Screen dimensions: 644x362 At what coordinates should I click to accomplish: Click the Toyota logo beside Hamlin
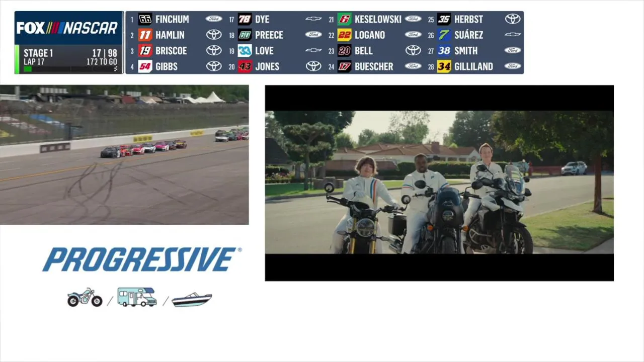click(x=214, y=35)
